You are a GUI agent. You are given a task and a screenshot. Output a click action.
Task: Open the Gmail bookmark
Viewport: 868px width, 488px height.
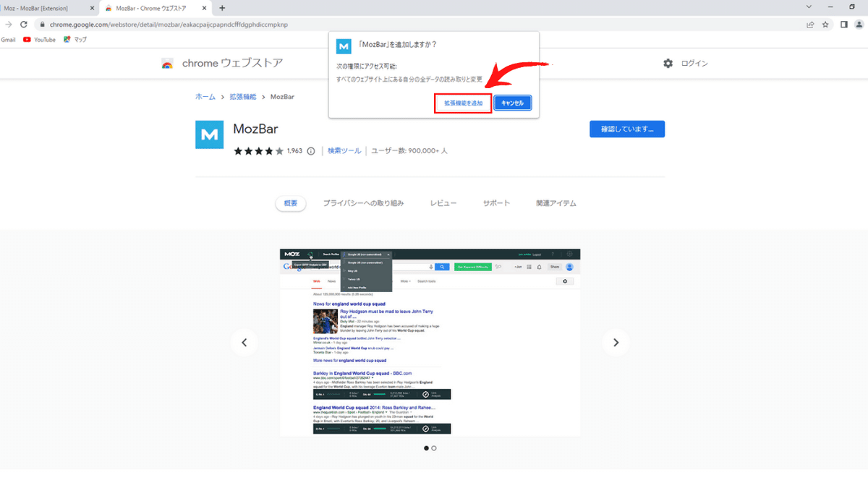pyautogui.click(x=8, y=40)
